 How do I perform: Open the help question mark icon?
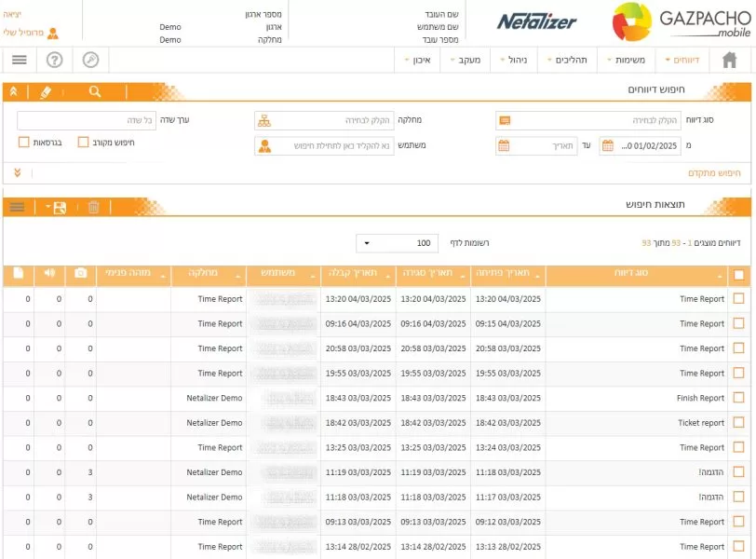55,60
